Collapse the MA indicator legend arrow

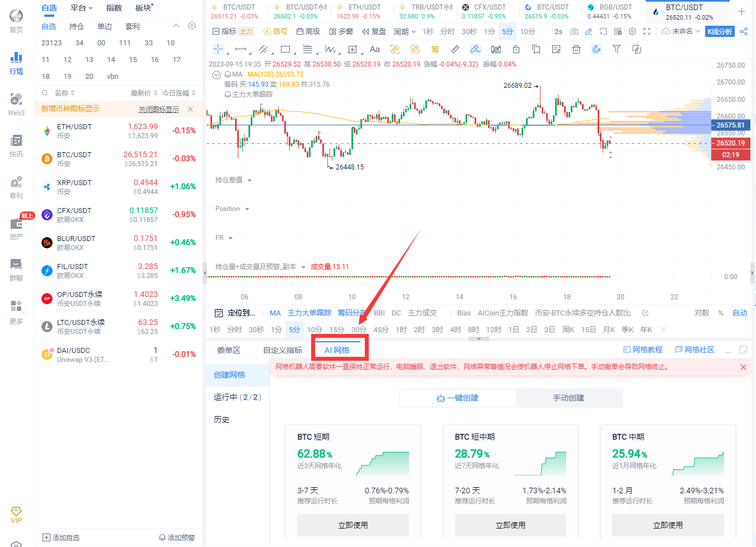[217, 74]
